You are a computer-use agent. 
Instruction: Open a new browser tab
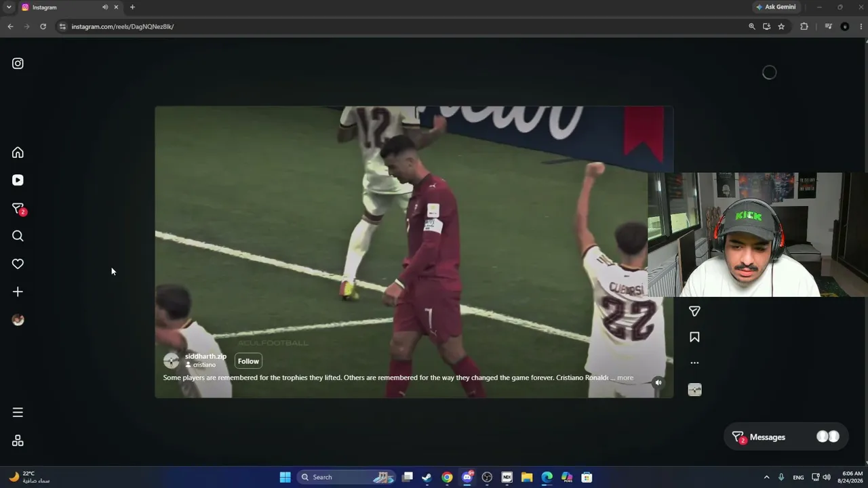coord(132,7)
